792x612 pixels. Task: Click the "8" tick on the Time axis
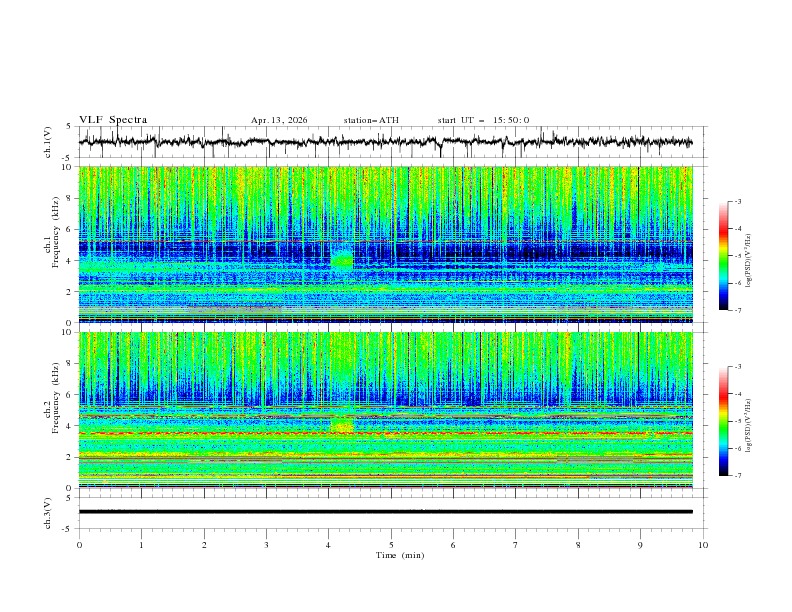(578, 545)
